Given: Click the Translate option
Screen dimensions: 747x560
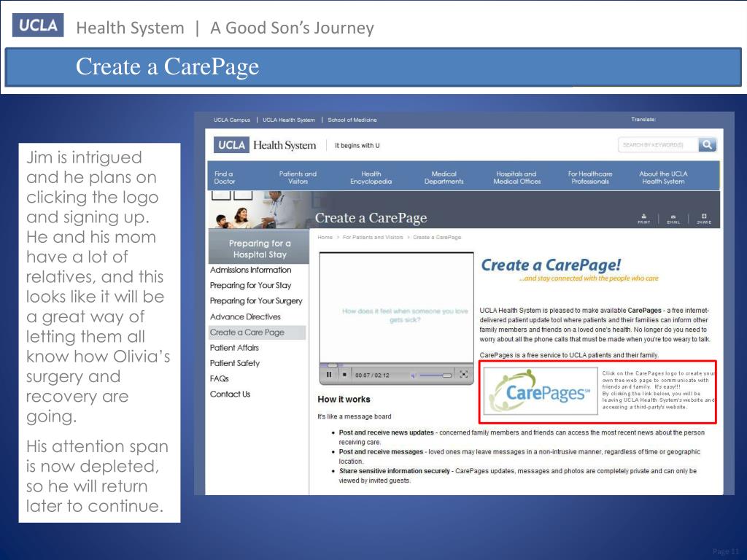Looking at the screenshot, I should click(643, 120).
